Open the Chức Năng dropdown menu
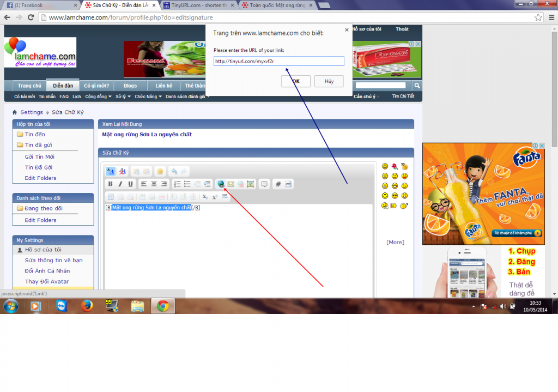Viewport: 558px width, 392px height. [148, 97]
